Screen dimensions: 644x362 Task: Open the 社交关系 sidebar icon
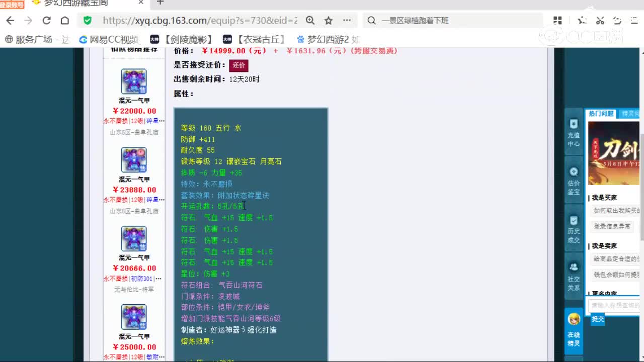(x=574, y=277)
